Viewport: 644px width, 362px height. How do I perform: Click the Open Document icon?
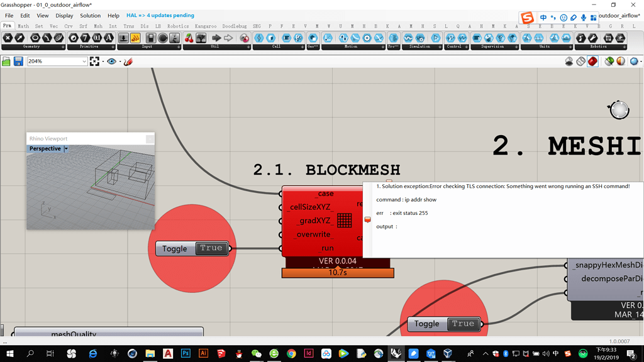coord(6,61)
